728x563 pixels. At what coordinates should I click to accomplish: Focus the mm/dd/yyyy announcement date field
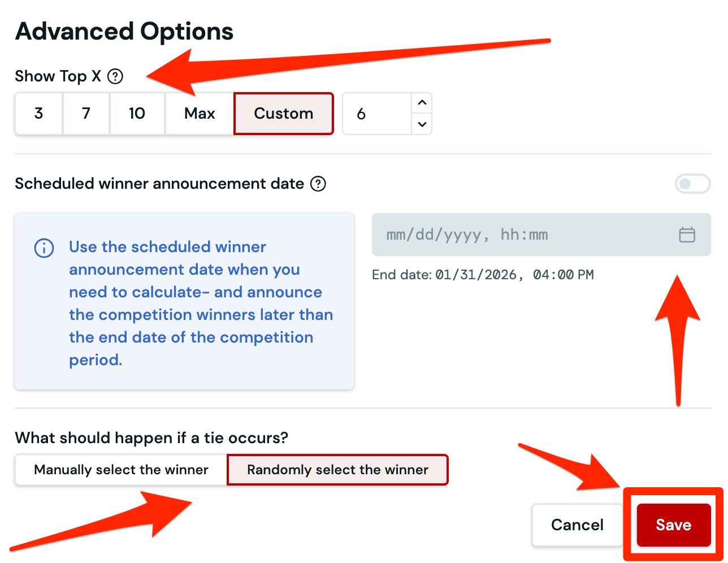click(520, 235)
